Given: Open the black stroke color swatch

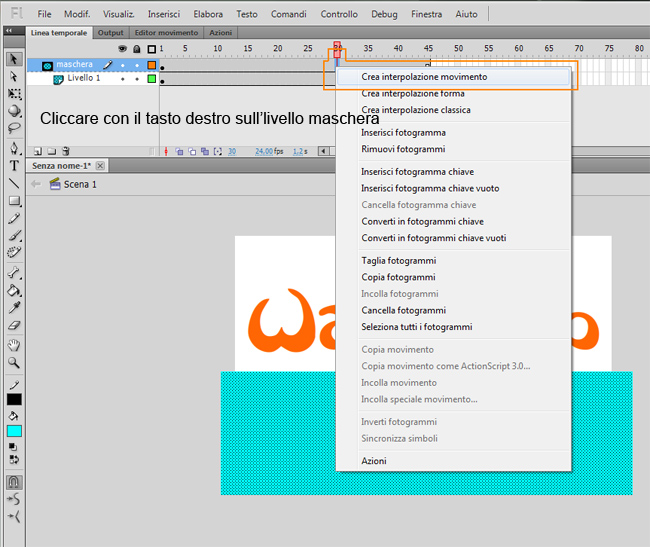Looking at the screenshot, I should click(14, 399).
